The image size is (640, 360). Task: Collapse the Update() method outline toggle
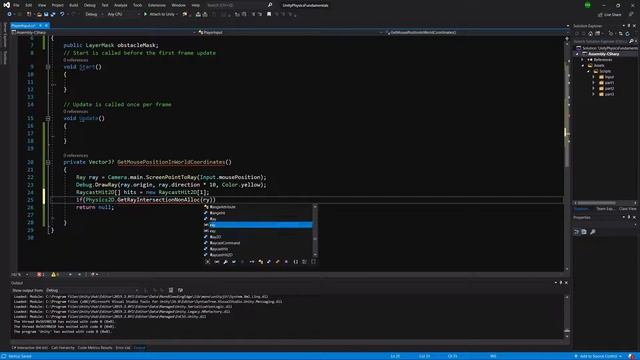pos(48,118)
